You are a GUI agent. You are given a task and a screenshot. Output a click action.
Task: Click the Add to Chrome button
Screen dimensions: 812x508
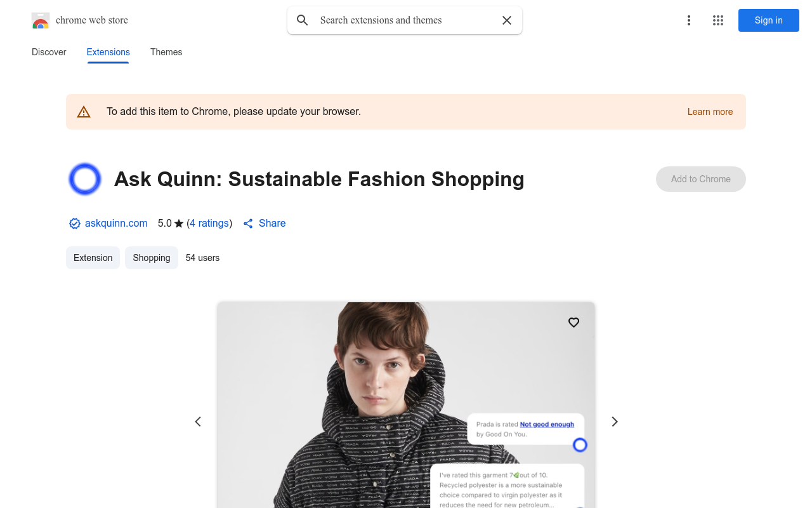pos(701,179)
